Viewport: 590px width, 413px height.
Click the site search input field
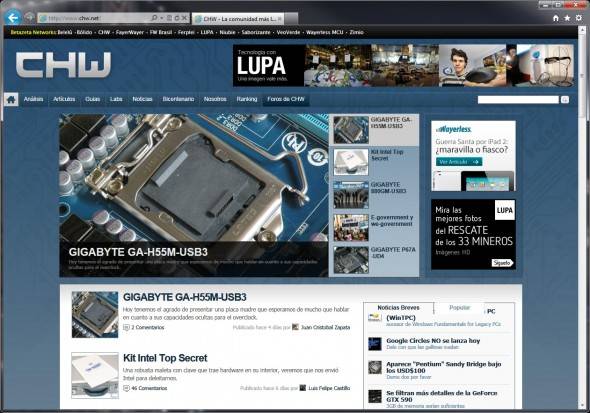pyautogui.click(x=518, y=100)
